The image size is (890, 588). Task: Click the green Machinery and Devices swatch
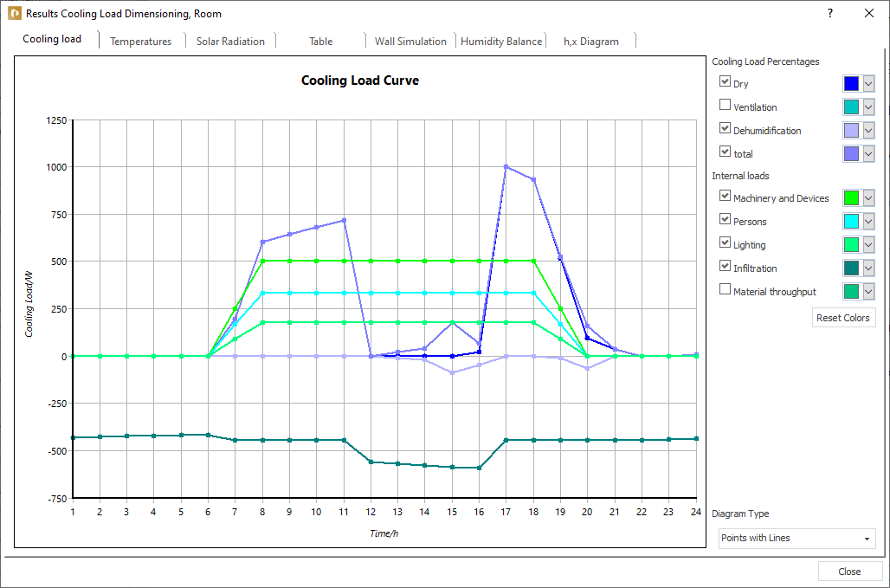(x=851, y=198)
